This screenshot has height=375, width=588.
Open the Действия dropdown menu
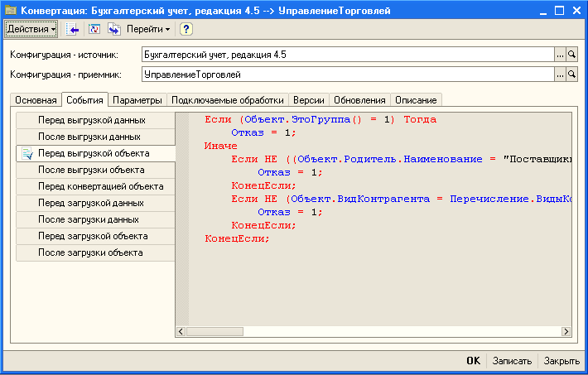click(x=31, y=29)
